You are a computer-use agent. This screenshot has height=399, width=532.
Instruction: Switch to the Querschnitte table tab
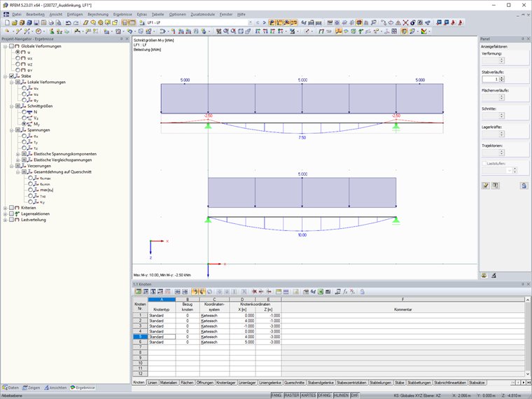[294, 383]
